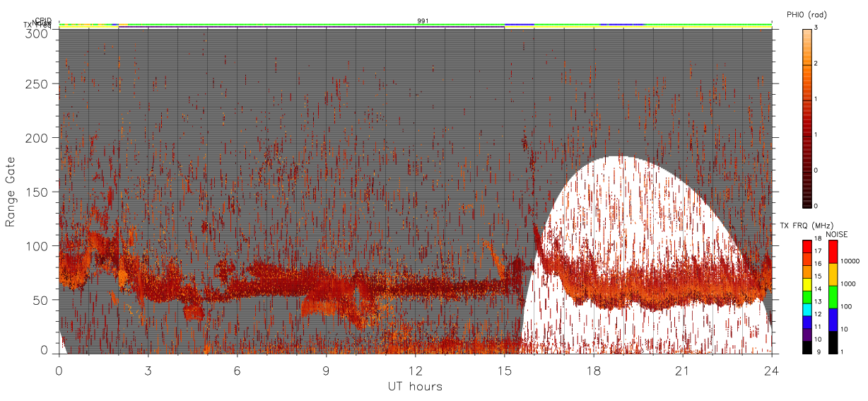
Task: Click the red 17–18 MHz TX FRQ swatch
Action: click(x=807, y=245)
